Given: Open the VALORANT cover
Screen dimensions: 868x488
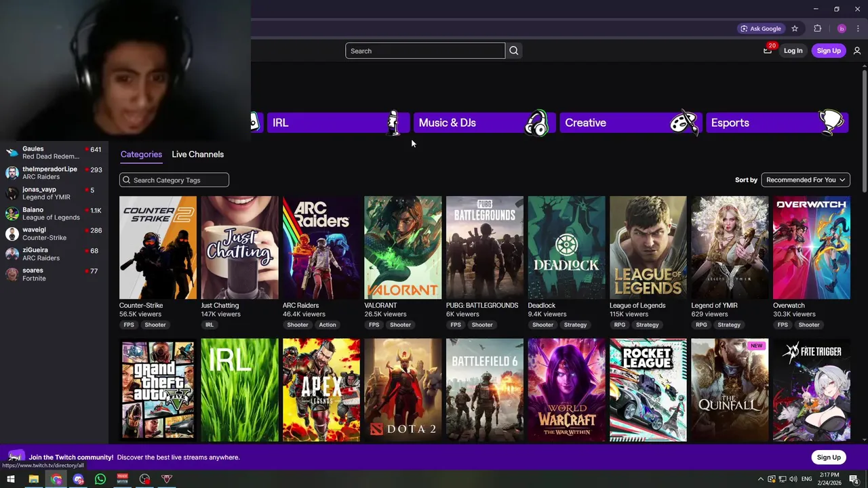Looking at the screenshot, I should coord(403,247).
